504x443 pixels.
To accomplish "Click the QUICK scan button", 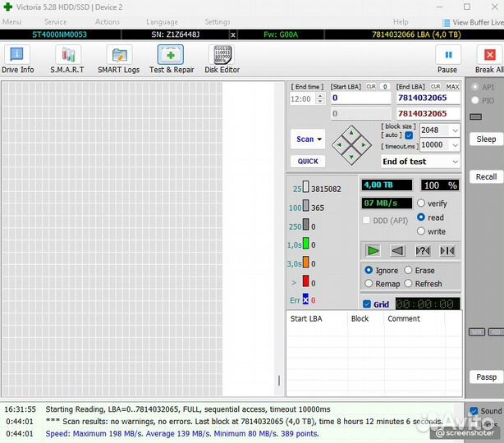I will 308,162.
